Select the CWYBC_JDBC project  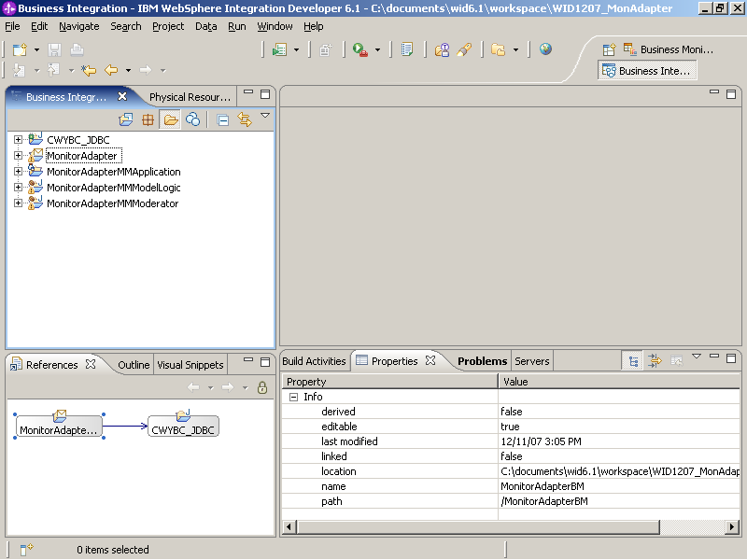click(78, 140)
